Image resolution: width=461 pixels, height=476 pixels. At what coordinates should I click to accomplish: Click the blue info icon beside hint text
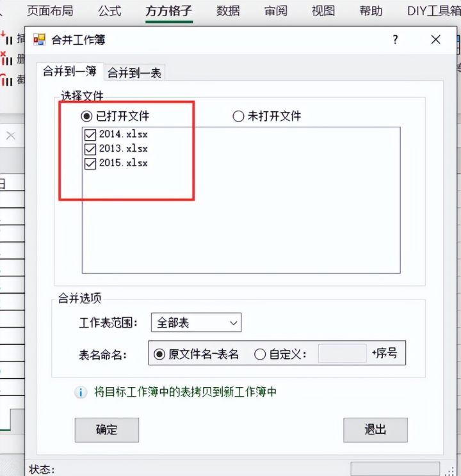click(x=81, y=392)
